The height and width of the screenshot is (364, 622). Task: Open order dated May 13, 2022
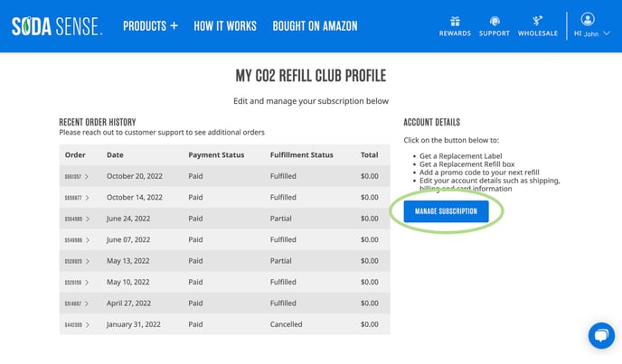(x=77, y=261)
